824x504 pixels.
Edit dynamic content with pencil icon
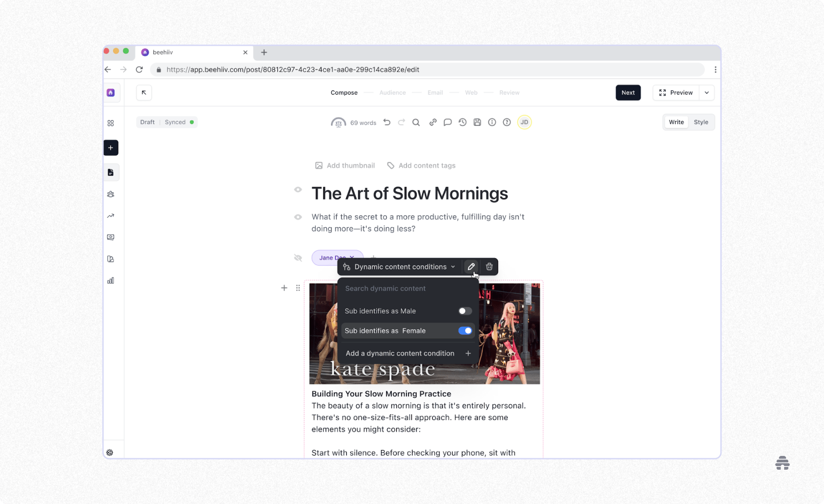tap(471, 267)
